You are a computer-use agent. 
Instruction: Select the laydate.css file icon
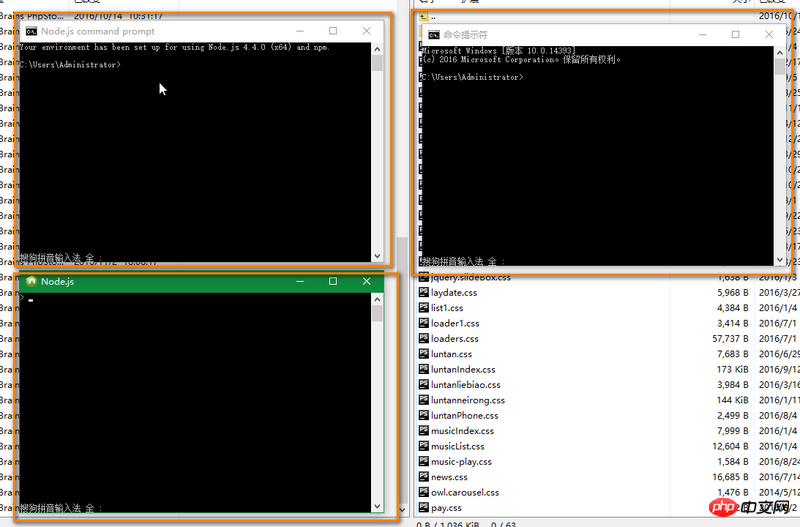pyautogui.click(x=423, y=292)
